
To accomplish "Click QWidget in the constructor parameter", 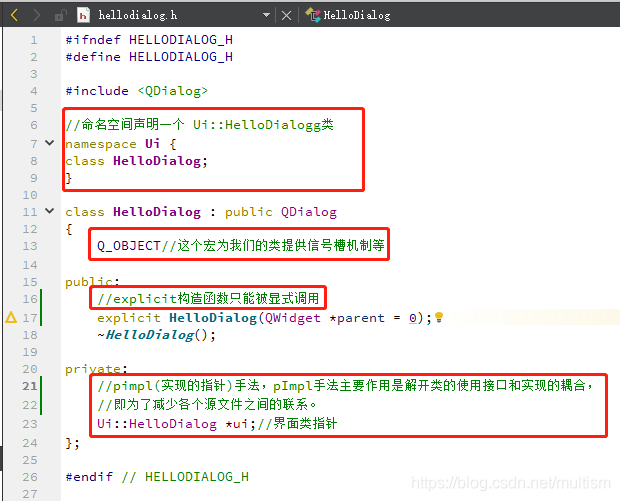I will click(293, 318).
